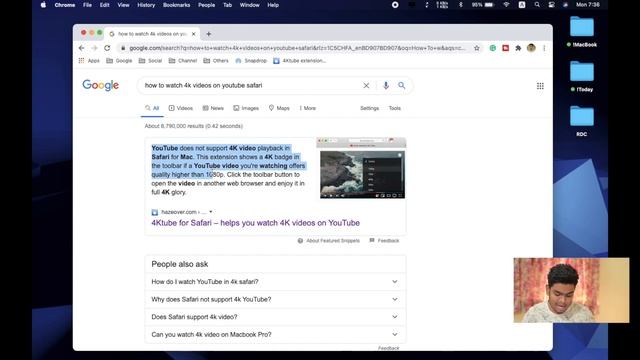This screenshot has width=640, height=360.
Task: Submit search with magnifier icon
Action: click(402, 85)
